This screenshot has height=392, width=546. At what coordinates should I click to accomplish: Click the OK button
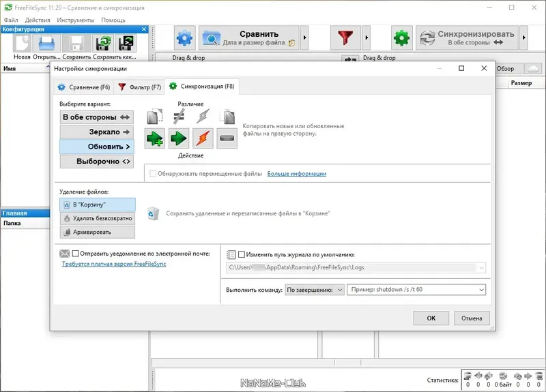[431, 318]
